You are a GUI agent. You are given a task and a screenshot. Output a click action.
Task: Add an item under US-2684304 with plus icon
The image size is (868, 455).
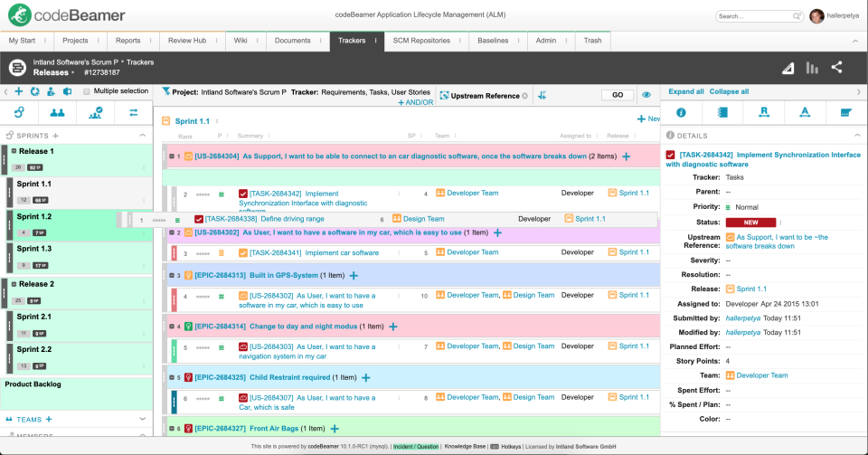626,156
